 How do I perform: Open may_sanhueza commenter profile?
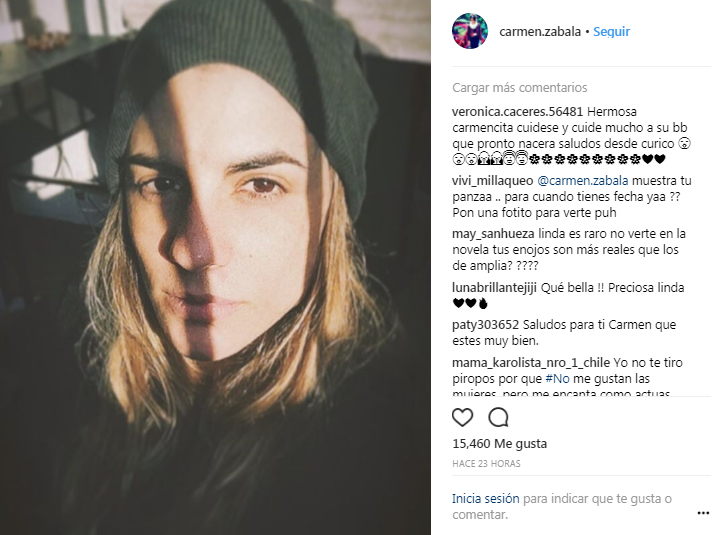pyautogui.click(x=493, y=234)
